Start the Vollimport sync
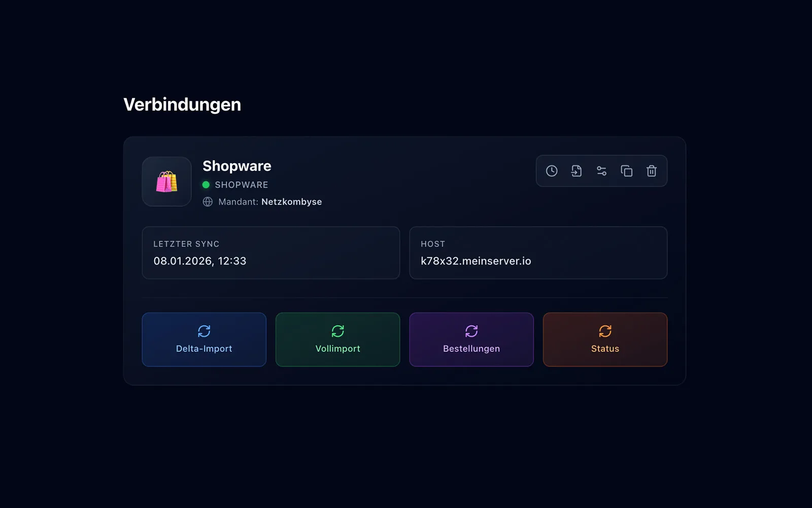The width and height of the screenshot is (812, 508). click(337, 339)
